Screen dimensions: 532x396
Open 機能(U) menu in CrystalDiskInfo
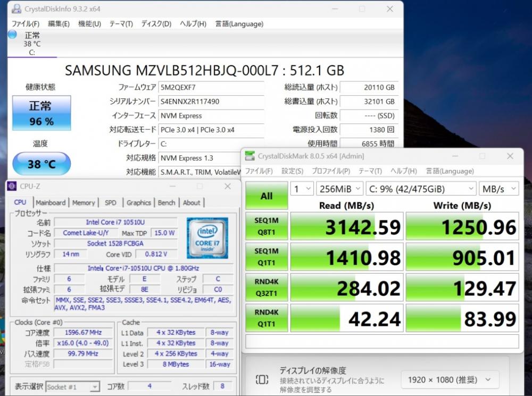click(x=89, y=24)
